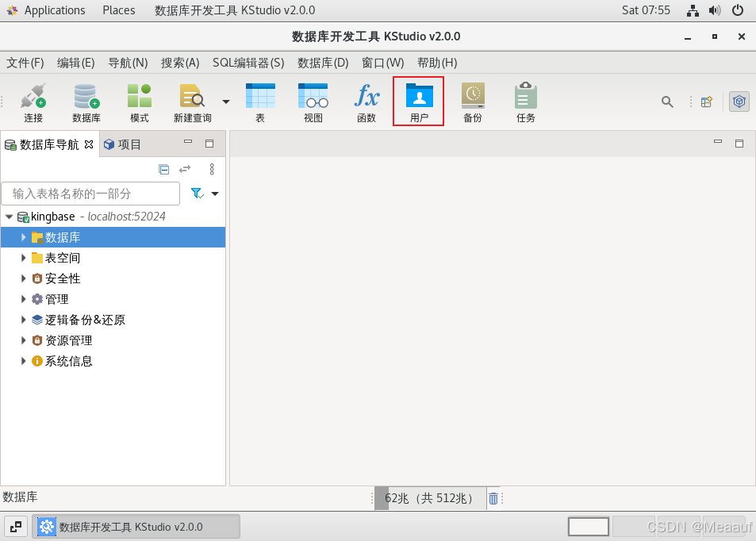This screenshot has width=756, height=541.
Task: Maximize the 数据库导航 navigator panel
Action: pyautogui.click(x=209, y=144)
